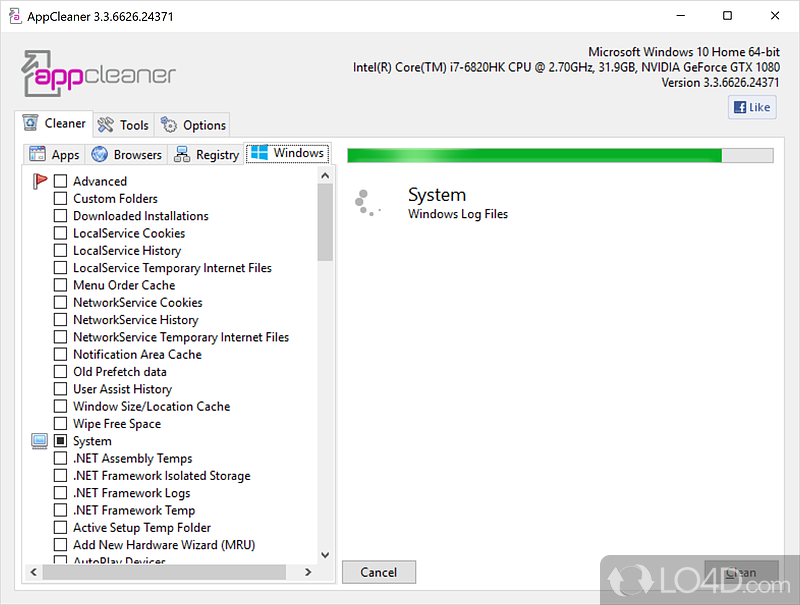
Task: Click the AppCleaner logo
Action: pyautogui.click(x=98, y=73)
